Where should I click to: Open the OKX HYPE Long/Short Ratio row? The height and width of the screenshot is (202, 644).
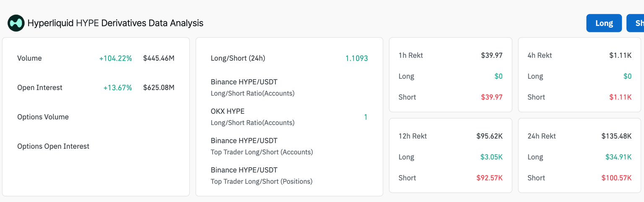(x=252, y=117)
